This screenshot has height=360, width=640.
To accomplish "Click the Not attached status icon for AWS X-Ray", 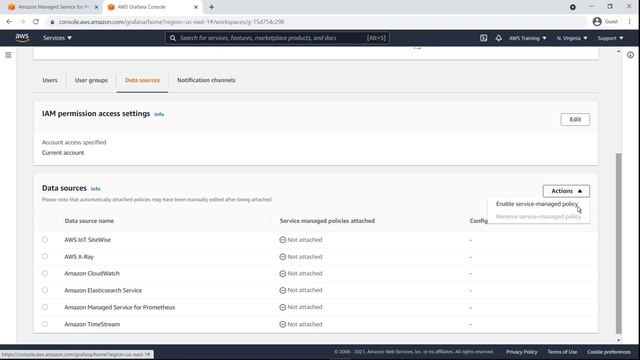I will [282, 257].
